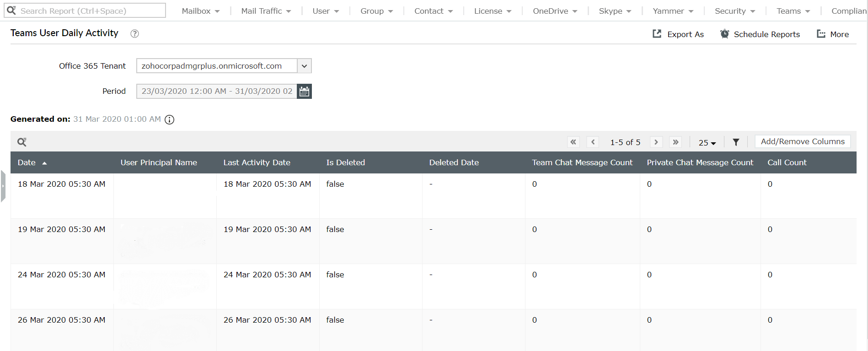Image resolution: width=868 pixels, height=351 pixels.
Task: Open the Mailbox menu
Action: coord(200,11)
